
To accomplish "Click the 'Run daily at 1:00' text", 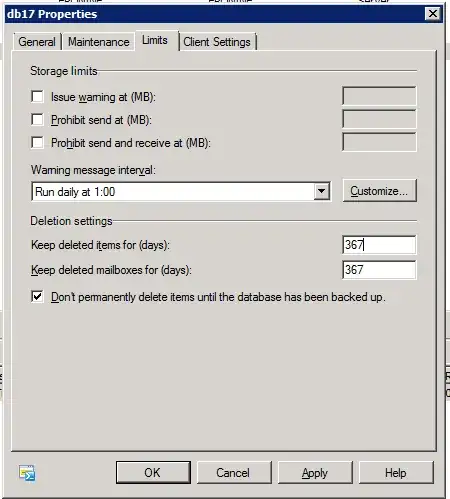I will (x=75, y=192).
